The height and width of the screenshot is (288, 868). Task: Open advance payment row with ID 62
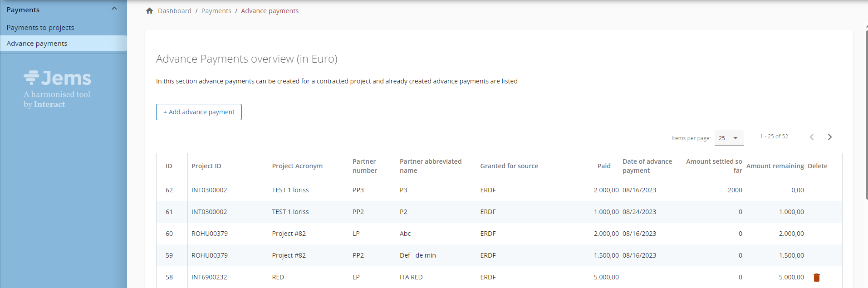169,190
